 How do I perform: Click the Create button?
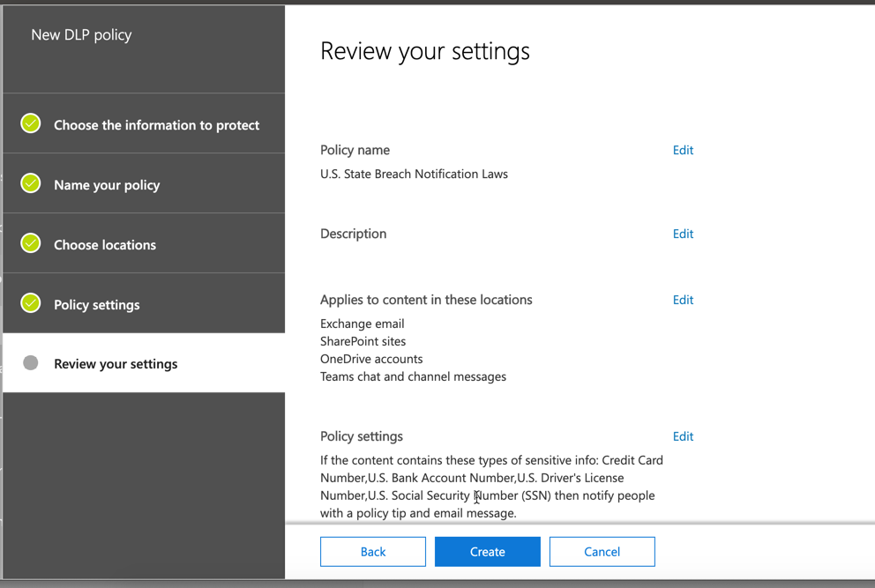(x=488, y=552)
